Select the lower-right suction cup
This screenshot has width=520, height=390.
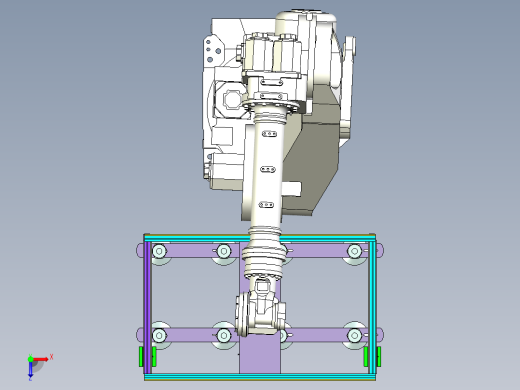(355, 335)
